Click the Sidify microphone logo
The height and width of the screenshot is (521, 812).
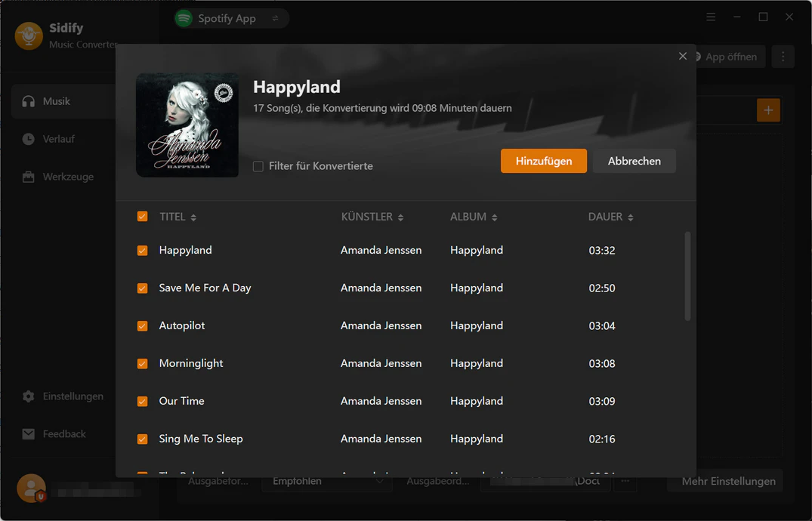click(x=29, y=35)
